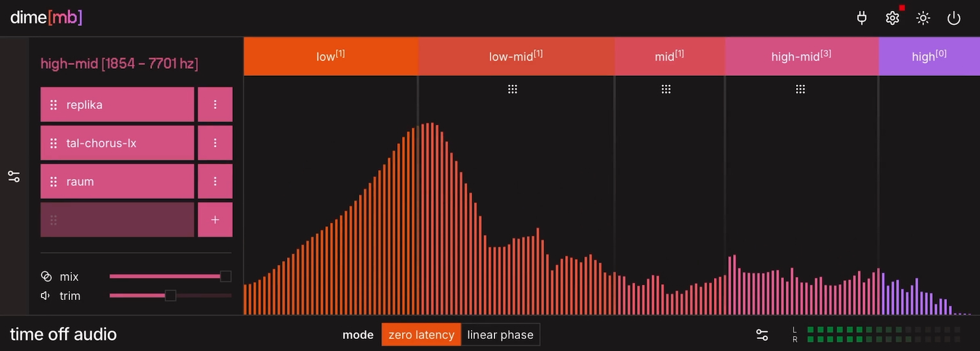Toggle light theme with sun icon
This screenshot has width=980, height=351.
pyautogui.click(x=923, y=18)
